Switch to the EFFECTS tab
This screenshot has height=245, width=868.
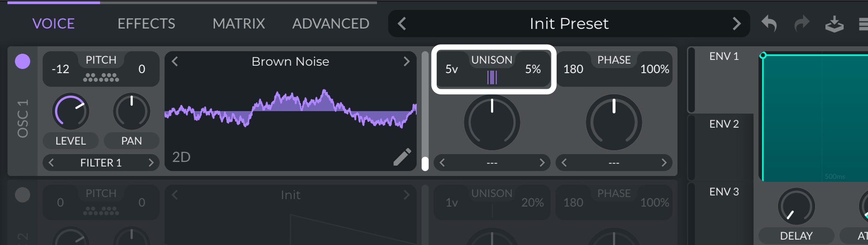146,24
